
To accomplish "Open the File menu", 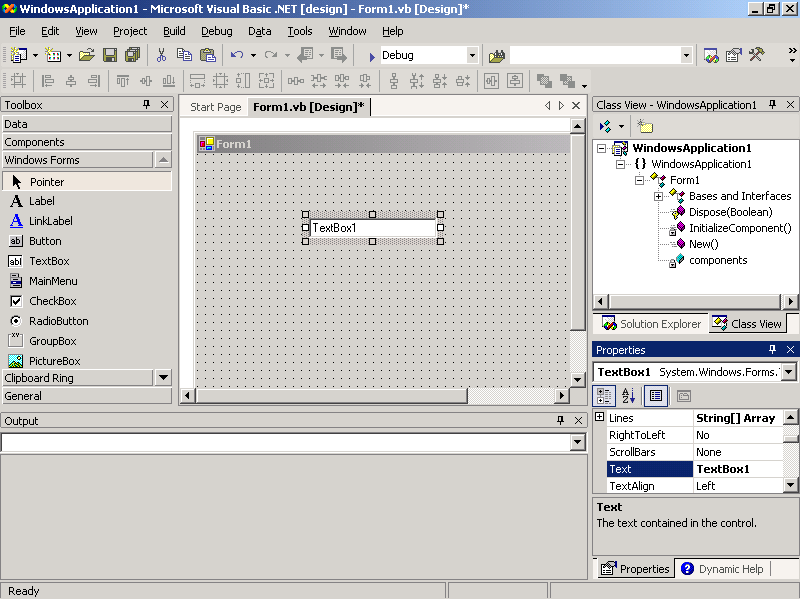I will click(x=17, y=31).
